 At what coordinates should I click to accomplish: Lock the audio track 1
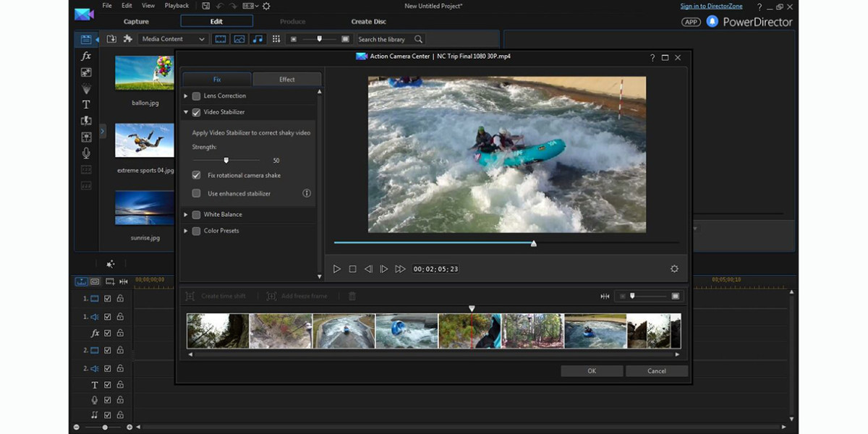click(120, 317)
